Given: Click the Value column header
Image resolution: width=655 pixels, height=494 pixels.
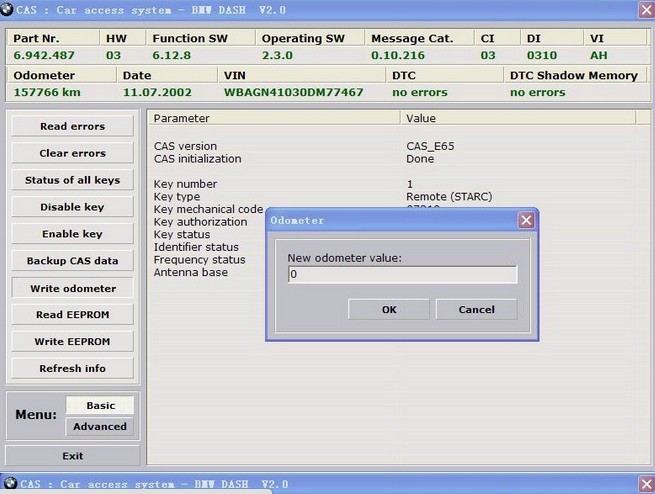Looking at the screenshot, I should (518, 118).
